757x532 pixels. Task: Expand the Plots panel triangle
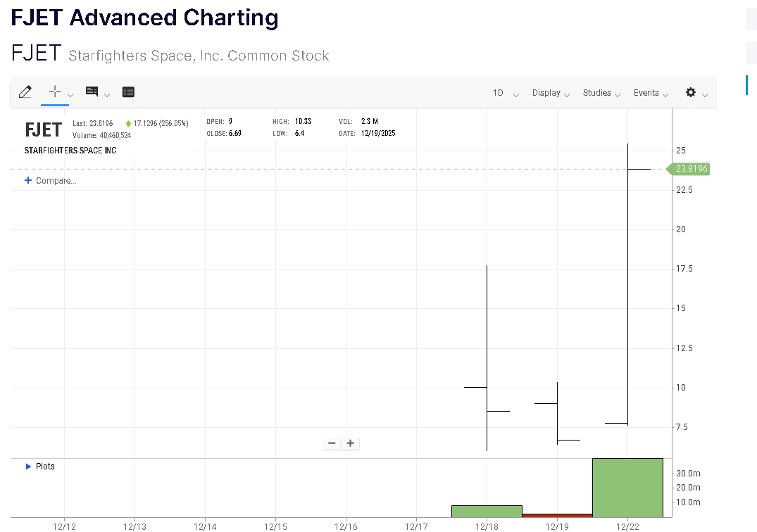(29, 467)
